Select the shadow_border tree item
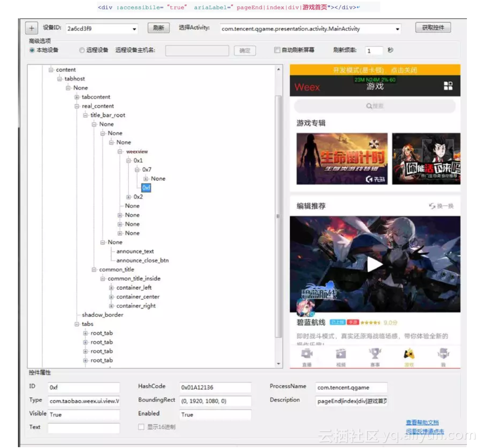The image size is (481, 448). pos(102,315)
